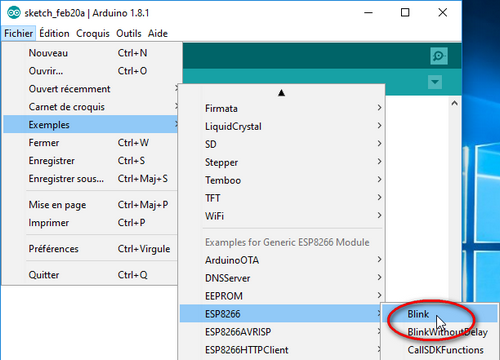Screen dimensions: 500x360
Task: Open the CallSDKFunctions example
Action: coord(440,350)
